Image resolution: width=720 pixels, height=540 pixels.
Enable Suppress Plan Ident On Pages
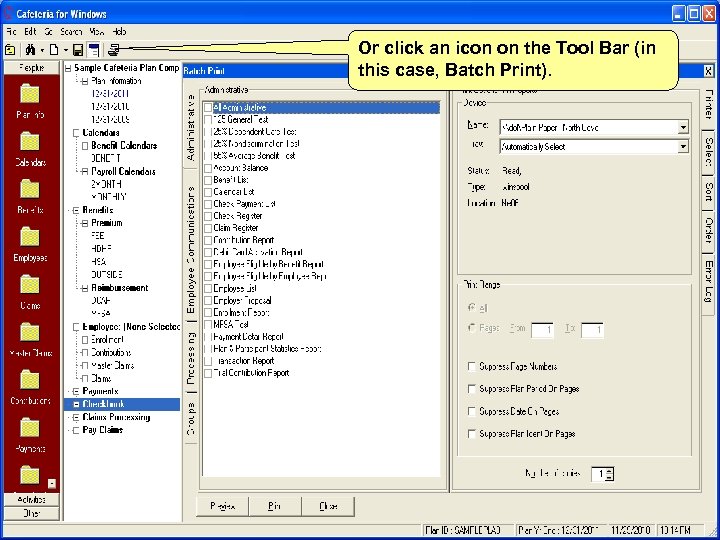[471, 433]
